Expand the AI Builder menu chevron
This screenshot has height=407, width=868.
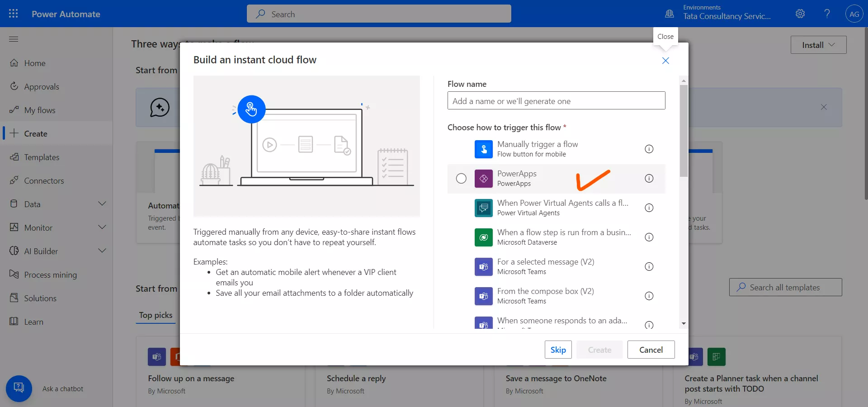coord(102,251)
